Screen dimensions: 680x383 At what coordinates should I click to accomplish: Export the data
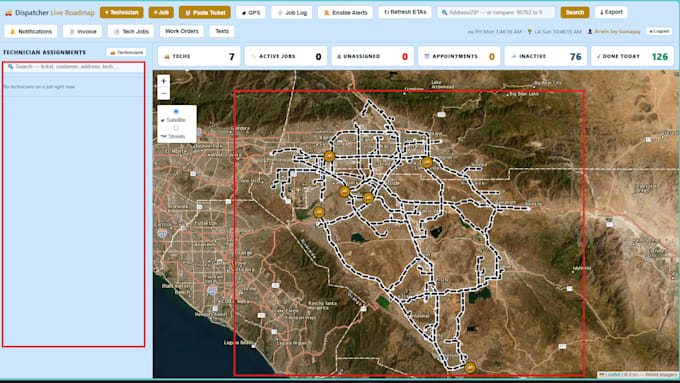(611, 12)
